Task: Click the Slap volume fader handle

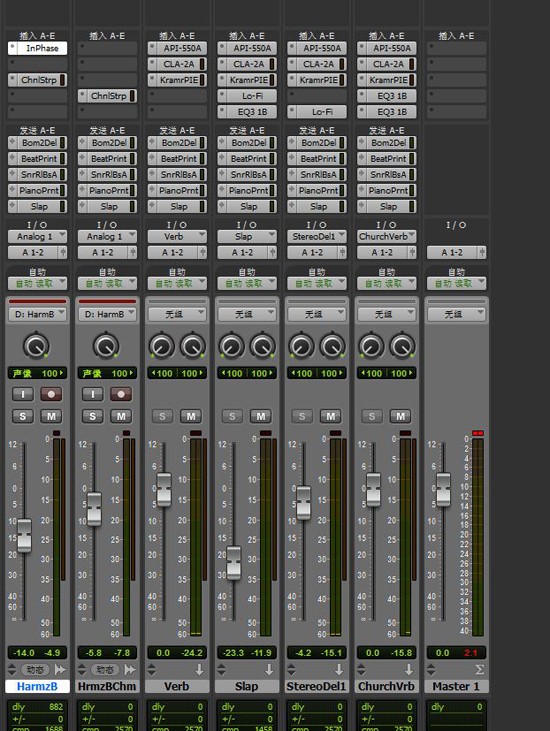Action: [x=234, y=563]
